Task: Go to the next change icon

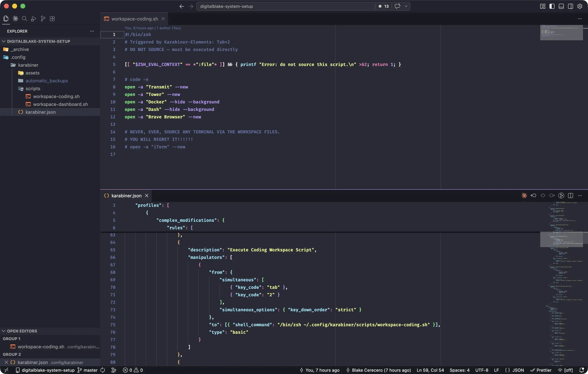Action: pyautogui.click(x=552, y=195)
